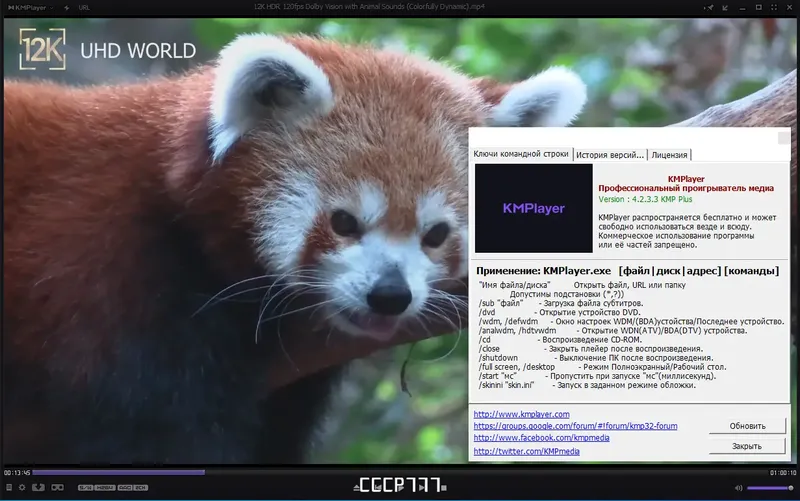Click the shrink-to-tray arrow icon
The height and width of the screenshot is (501, 800).
click(725, 8)
